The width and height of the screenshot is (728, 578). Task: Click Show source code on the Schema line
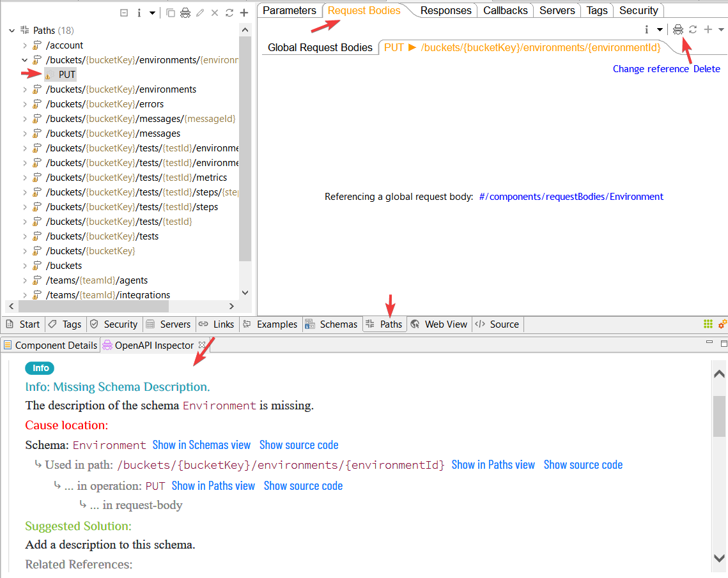[299, 445]
